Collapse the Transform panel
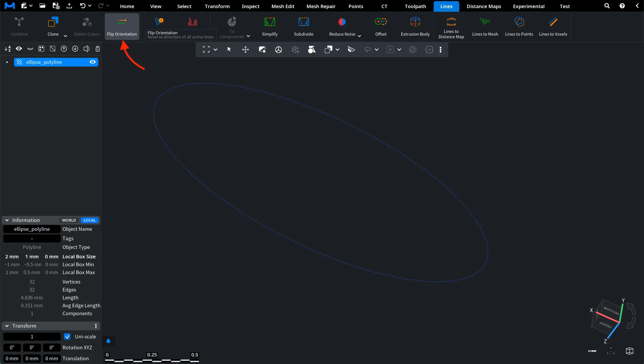Viewport: 644px width, 364px height. [x=7, y=326]
